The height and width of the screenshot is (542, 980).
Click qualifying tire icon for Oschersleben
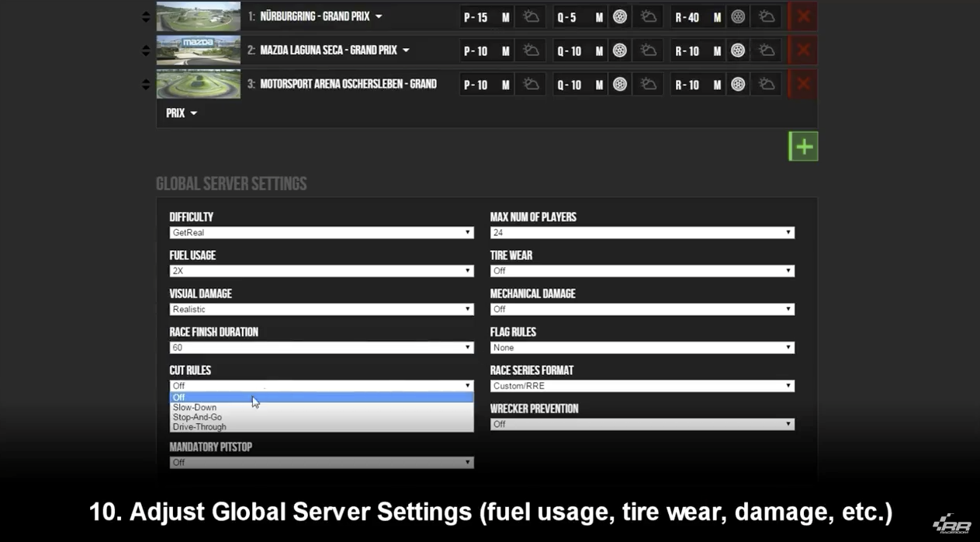tap(619, 85)
